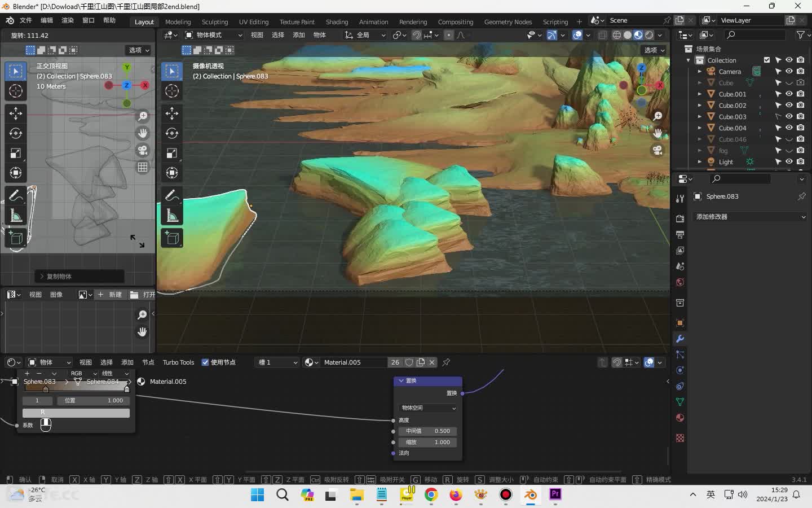This screenshot has width=812, height=508.
Task: Toggle X-ray mode in viewport header
Action: [602, 35]
